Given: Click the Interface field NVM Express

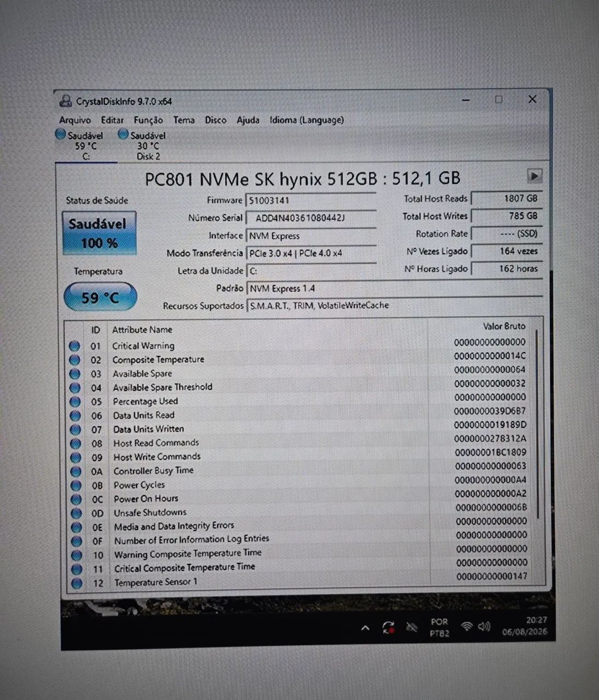Looking at the screenshot, I should (x=310, y=236).
